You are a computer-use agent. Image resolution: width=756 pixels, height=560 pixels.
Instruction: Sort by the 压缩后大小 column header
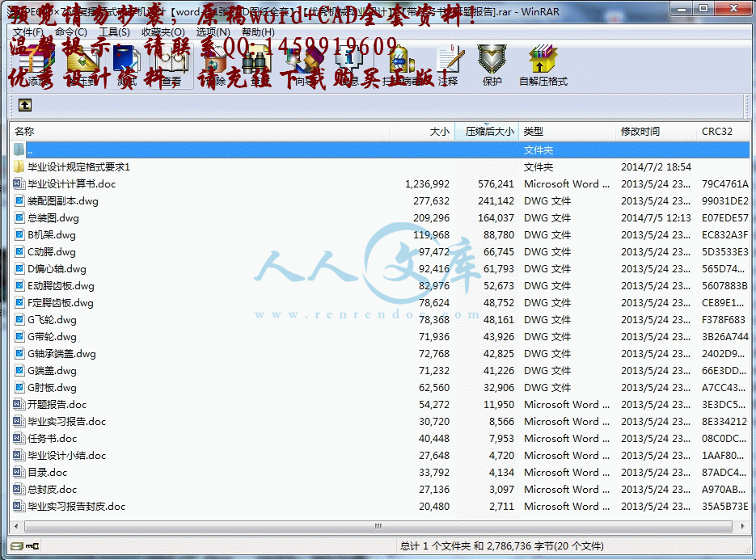(x=487, y=131)
